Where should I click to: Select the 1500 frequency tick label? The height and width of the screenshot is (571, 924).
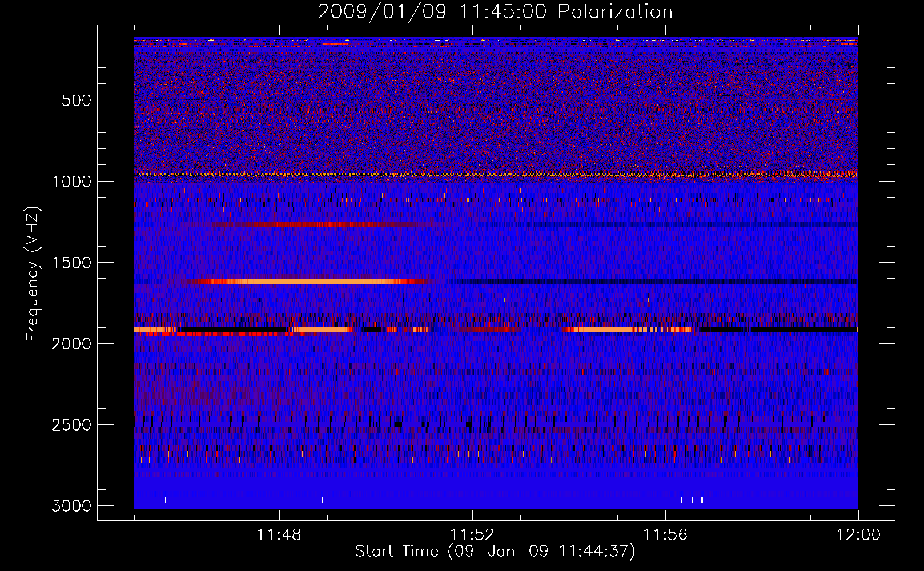pyautogui.click(x=71, y=263)
